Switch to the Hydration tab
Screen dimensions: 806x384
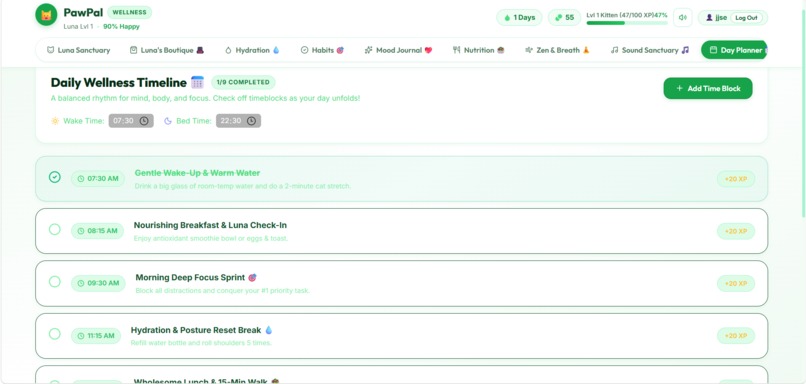pyautogui.click(x=252, y=50)
